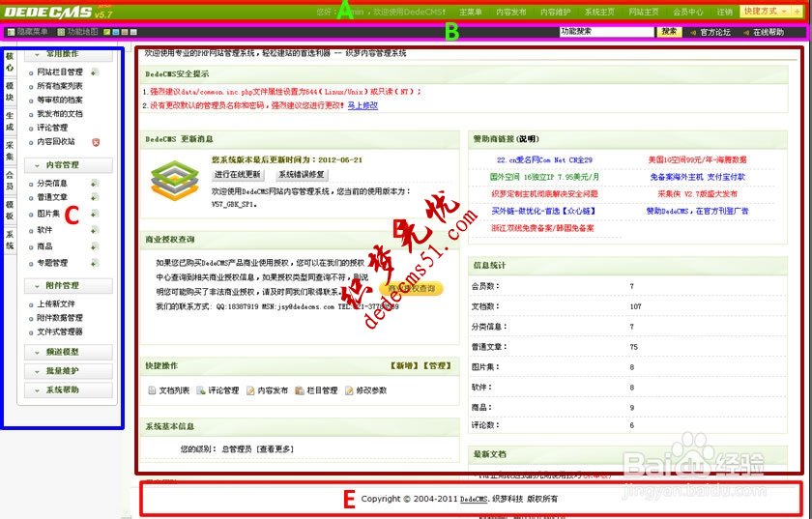The height and width of the screenshot is (519, 812).
Task: Click add icon beside 商品
Action: pyautogui.click(x=95, y=246)
